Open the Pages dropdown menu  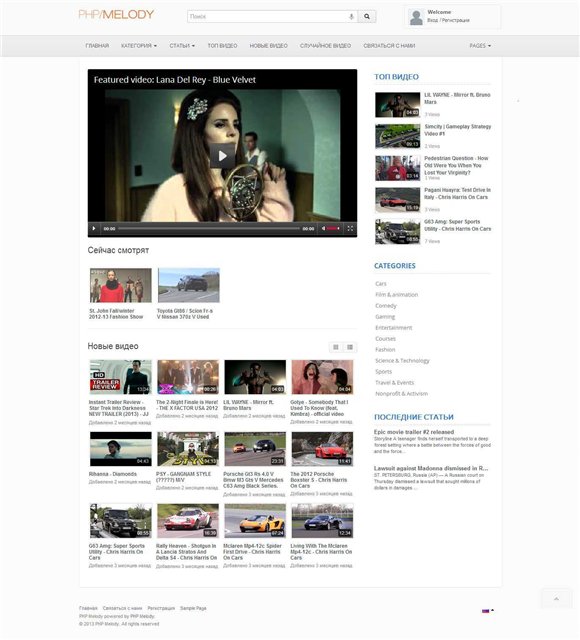(x=480, y=46)
